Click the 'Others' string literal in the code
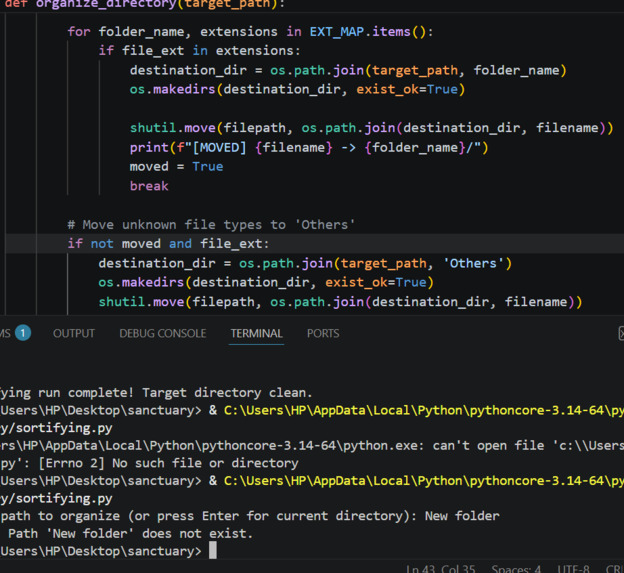This screenshot has width=624, height=573. coord(473,263)
